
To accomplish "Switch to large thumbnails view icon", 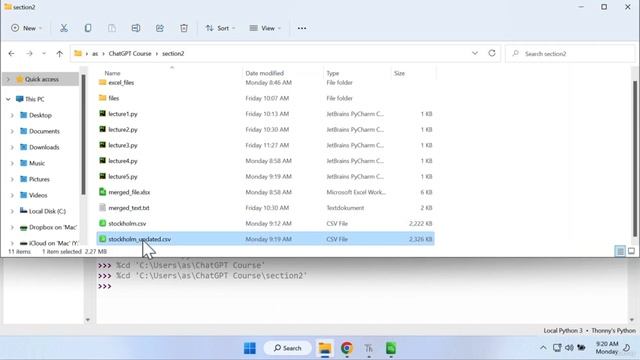I will point(631,251).
